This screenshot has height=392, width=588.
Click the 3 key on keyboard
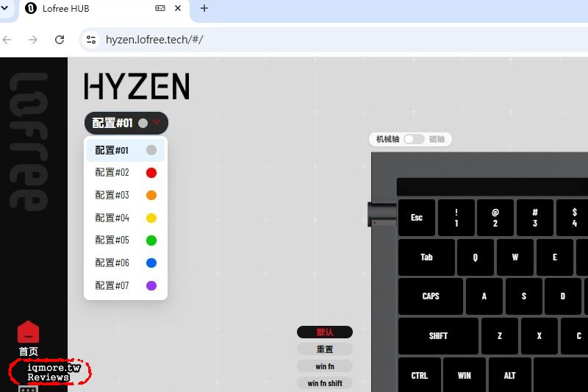[x=535, y=218]
